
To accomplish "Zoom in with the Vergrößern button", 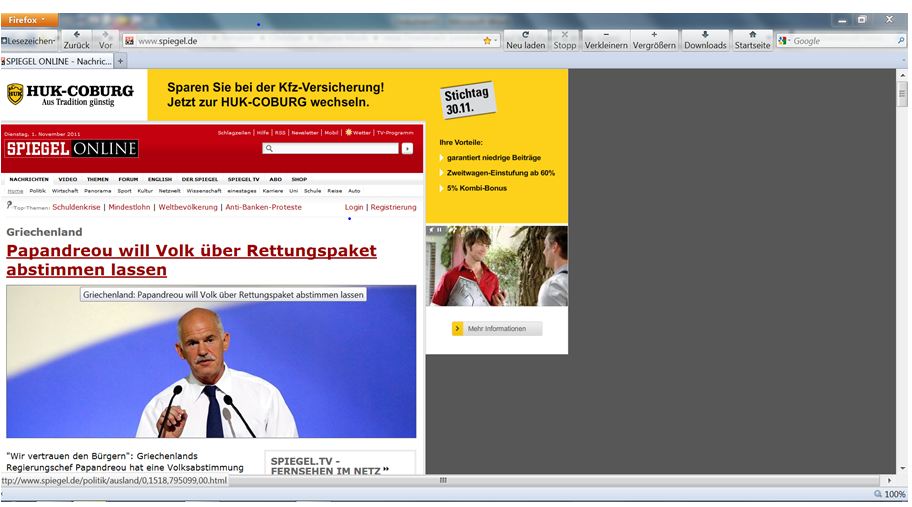I will point(654,40).
